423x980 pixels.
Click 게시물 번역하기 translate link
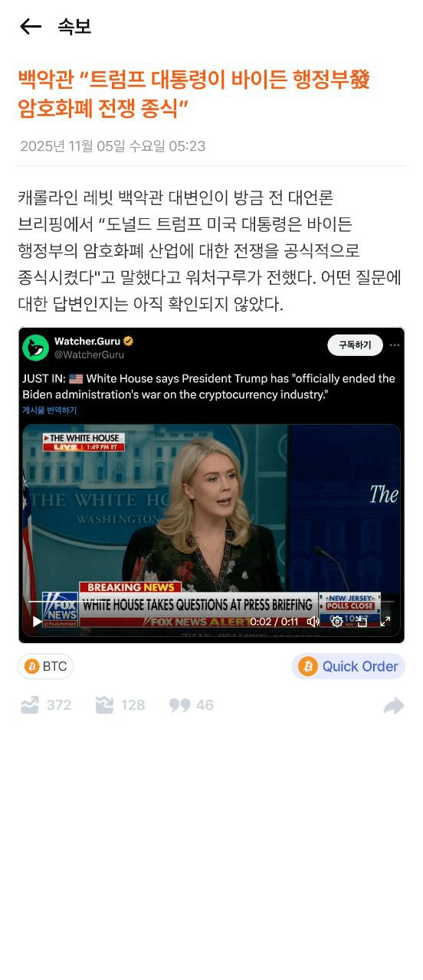coord(49,410)
